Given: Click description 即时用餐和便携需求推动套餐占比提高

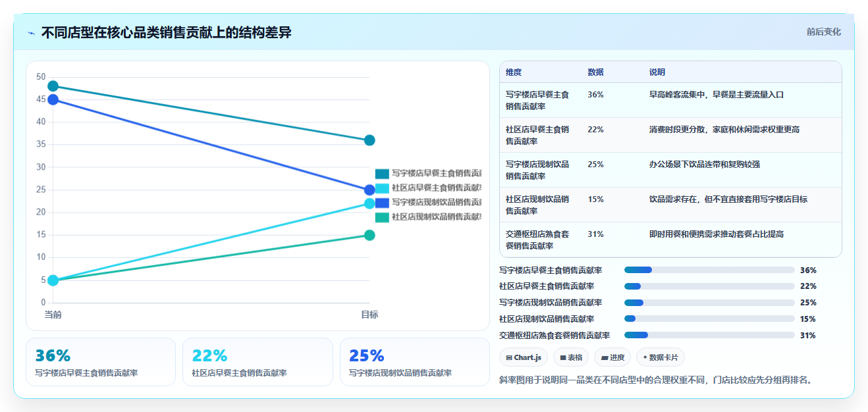Looking at the screenshot, I should tap(717, 234).
